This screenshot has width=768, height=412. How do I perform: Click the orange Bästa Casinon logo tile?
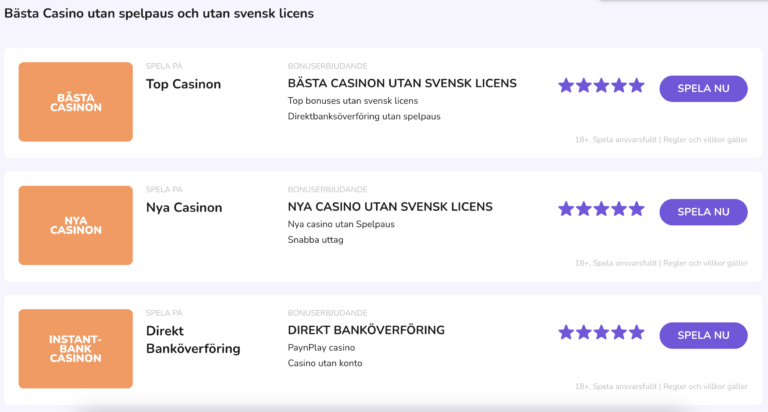tap(76, 102)
